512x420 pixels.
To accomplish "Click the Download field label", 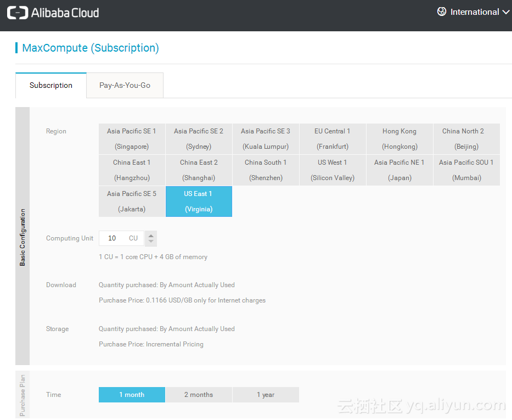I will click(x=61, y=285).
